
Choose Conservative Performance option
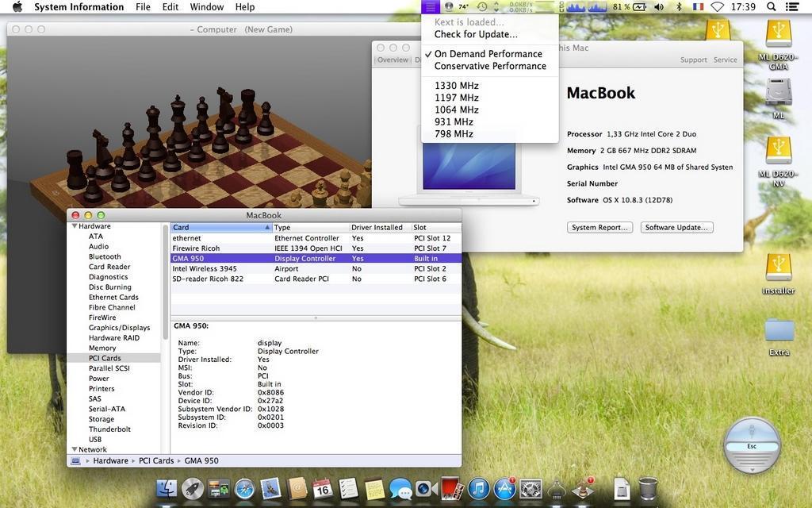tap(489, 66)
